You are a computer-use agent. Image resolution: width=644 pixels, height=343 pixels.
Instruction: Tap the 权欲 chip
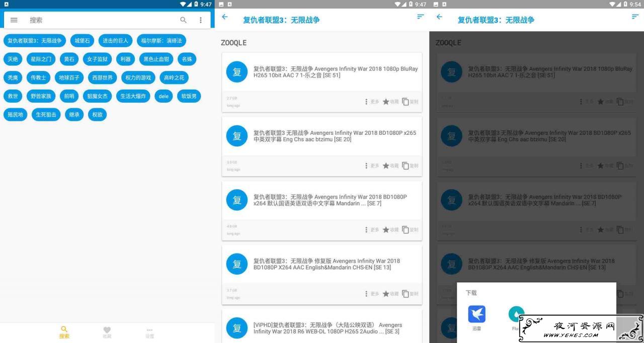[x=98, y=115]
